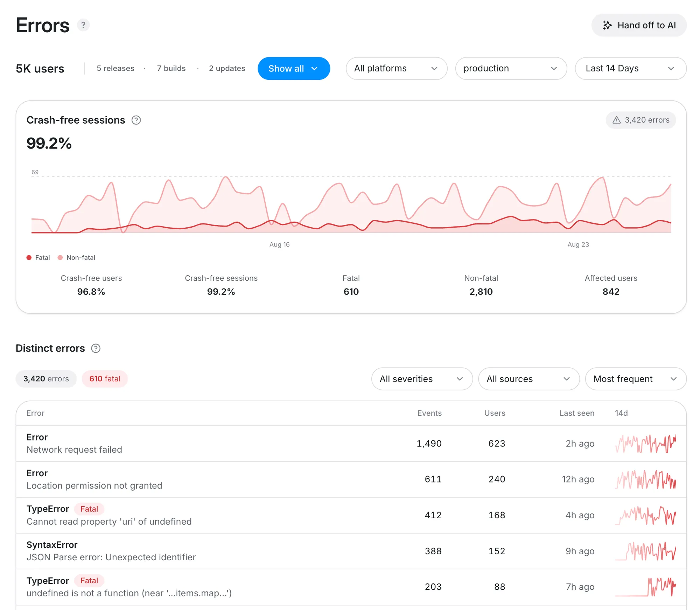Open the Show all dropdown
Image resolution: width=700 pixels, height=610 pixels.
tap(294, 69)
